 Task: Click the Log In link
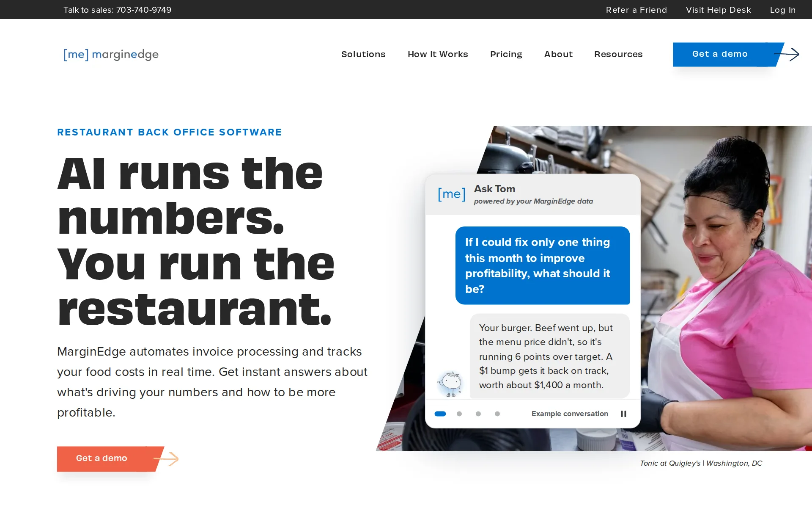tap(782, 10)
